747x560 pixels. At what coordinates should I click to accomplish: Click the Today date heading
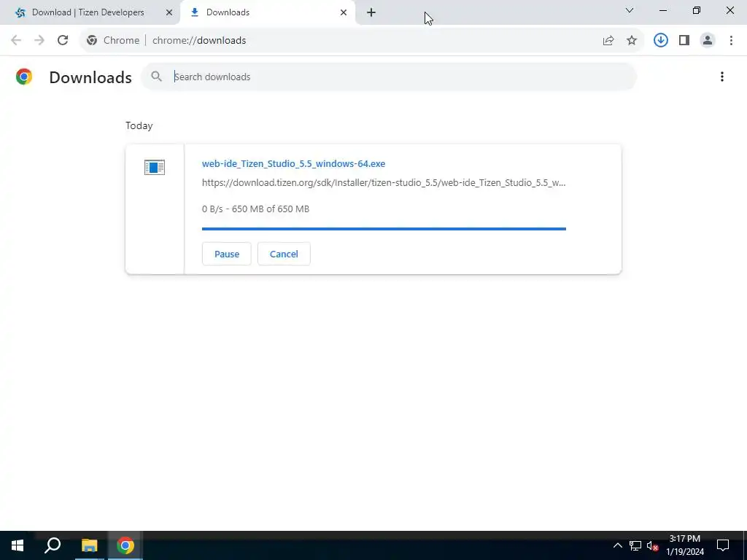139,125
